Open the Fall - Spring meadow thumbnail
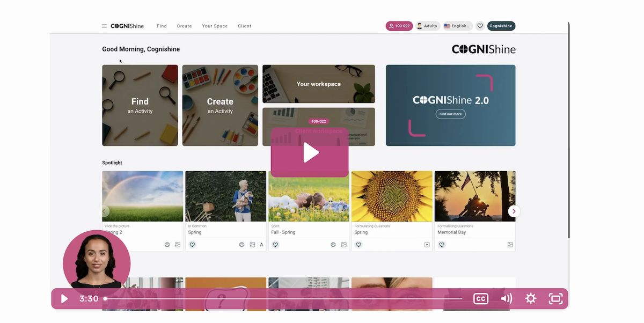 (309, 196)
